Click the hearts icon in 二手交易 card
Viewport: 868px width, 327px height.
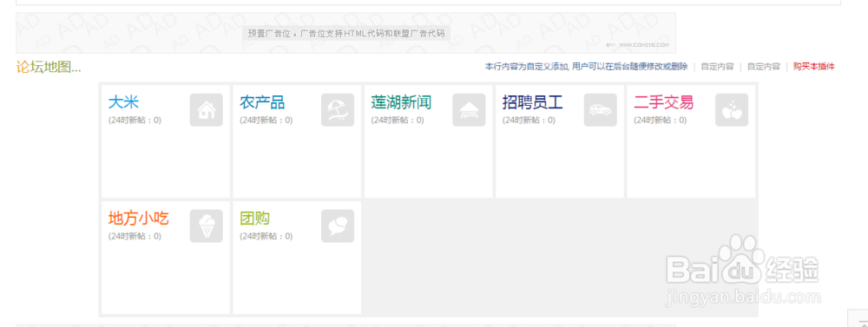pos(732,109)
